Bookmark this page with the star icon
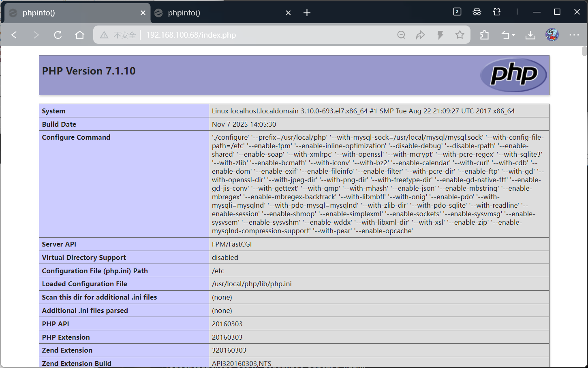 click(460, 35)
